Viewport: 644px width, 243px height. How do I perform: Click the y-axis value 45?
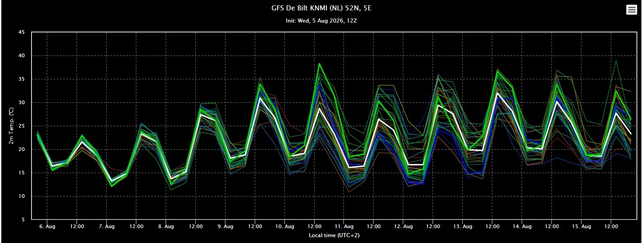tap(22, 32)
